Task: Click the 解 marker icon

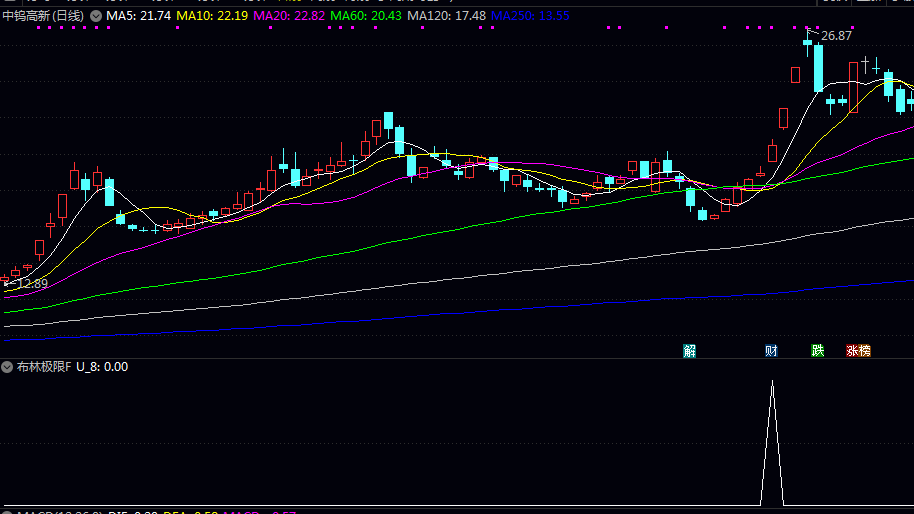Action: coord(689,350)
